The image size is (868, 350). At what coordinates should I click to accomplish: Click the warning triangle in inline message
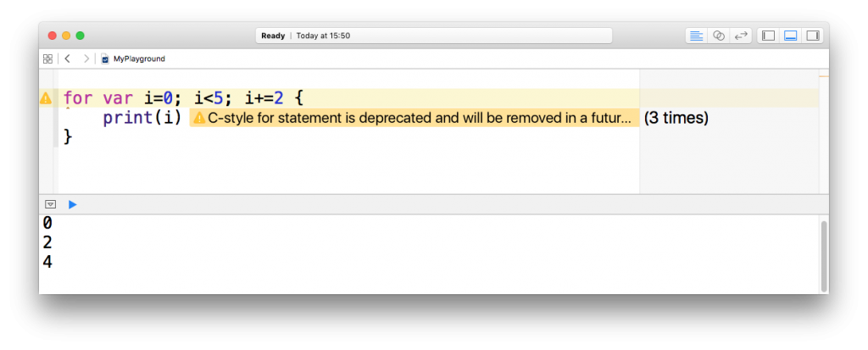pyautogui.click(x=198, y=118)
